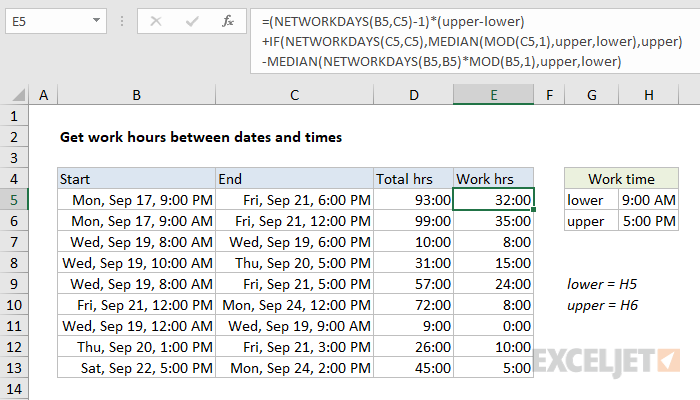Click cell E5 showing 32:00

pyautogui.click(x=493, y=200)
